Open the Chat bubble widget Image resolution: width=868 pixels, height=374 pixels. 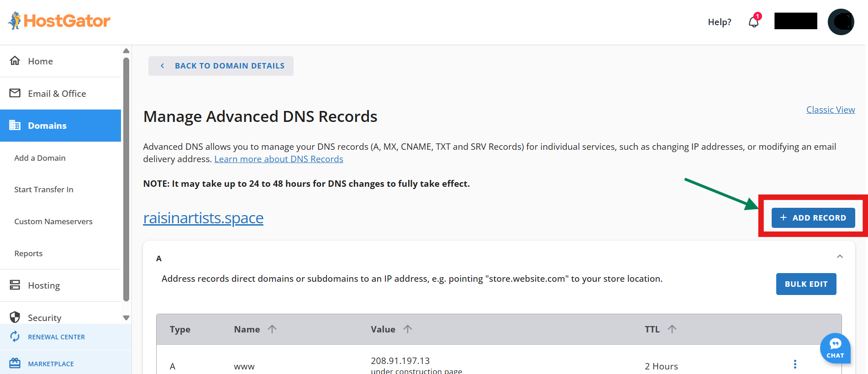pos(835,348)
